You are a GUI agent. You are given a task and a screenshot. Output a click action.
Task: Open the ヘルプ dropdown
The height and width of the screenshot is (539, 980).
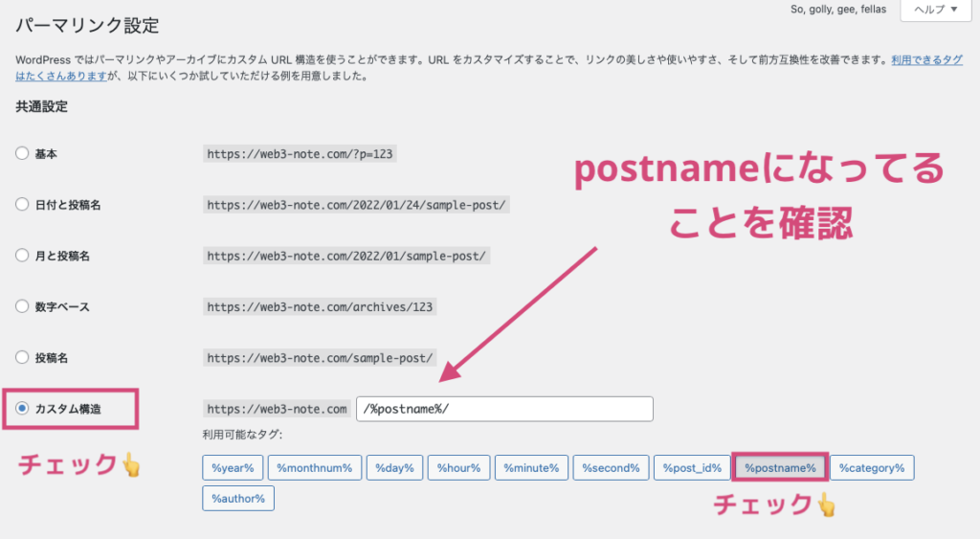[x=936, y=10]
